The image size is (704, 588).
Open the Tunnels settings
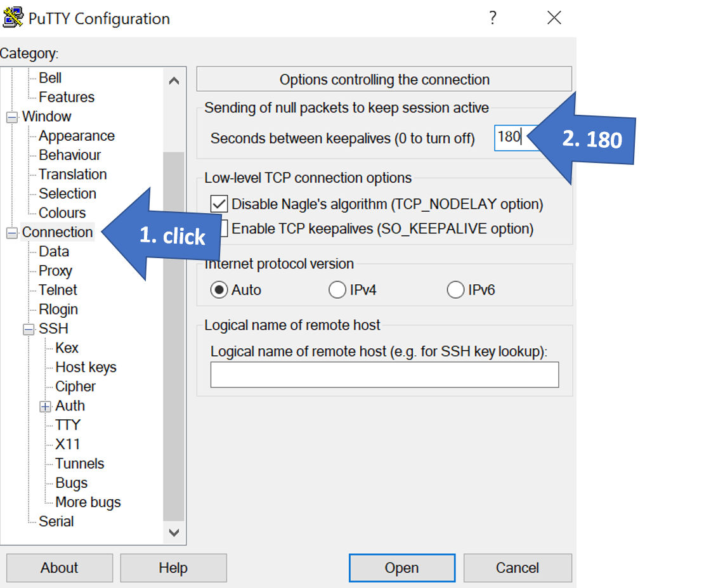pos(79,464)
